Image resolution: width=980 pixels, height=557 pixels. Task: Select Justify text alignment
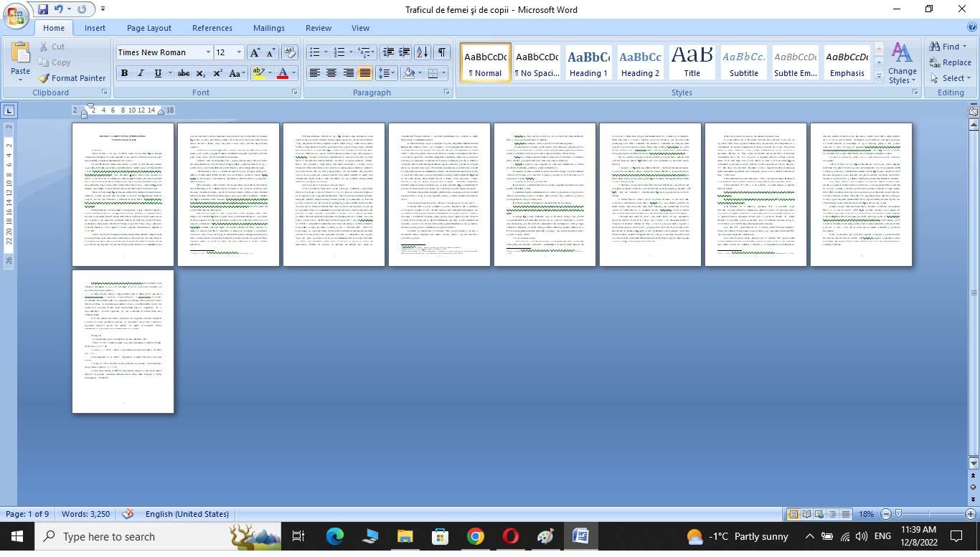[365, 73]
